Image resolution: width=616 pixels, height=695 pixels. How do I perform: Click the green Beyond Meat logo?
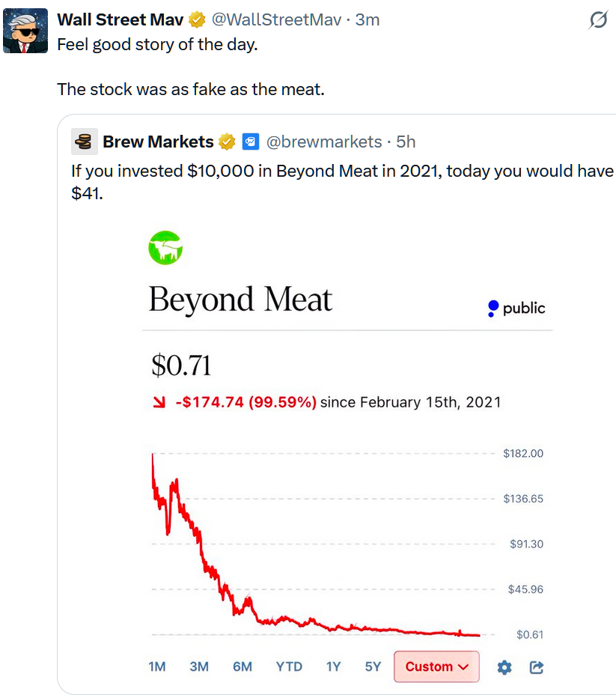coord(165,248)
